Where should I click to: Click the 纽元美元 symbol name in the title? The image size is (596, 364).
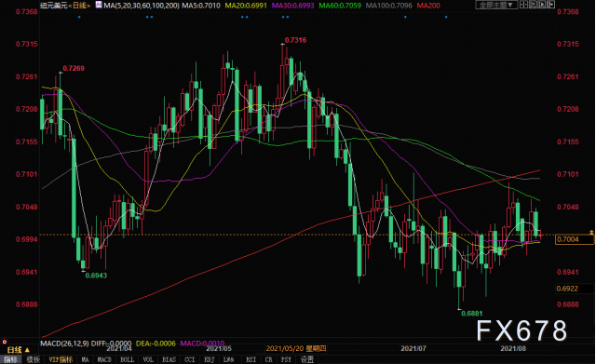(x=54, y=6)
